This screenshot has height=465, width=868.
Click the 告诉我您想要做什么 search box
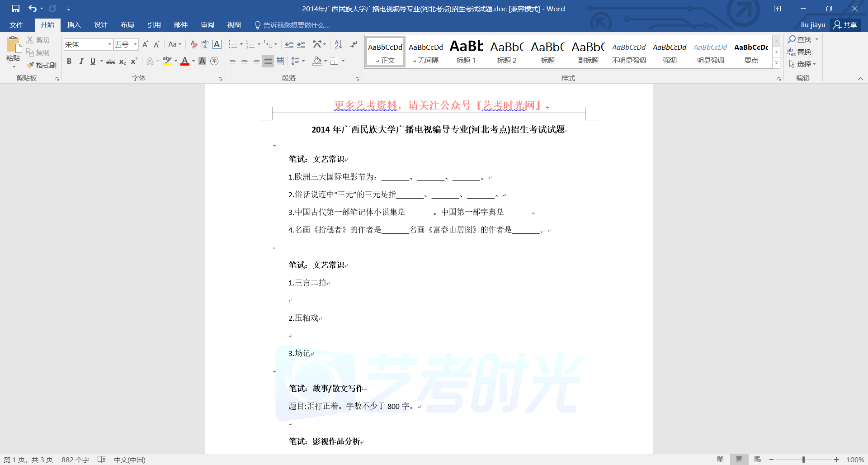click(296, 25)
